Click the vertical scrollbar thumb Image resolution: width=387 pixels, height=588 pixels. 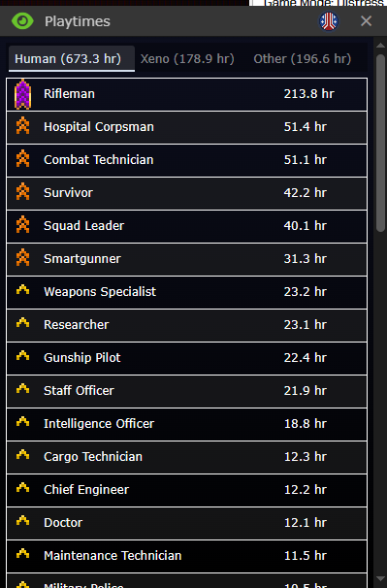pyautogui.click(x=380, y=143)
